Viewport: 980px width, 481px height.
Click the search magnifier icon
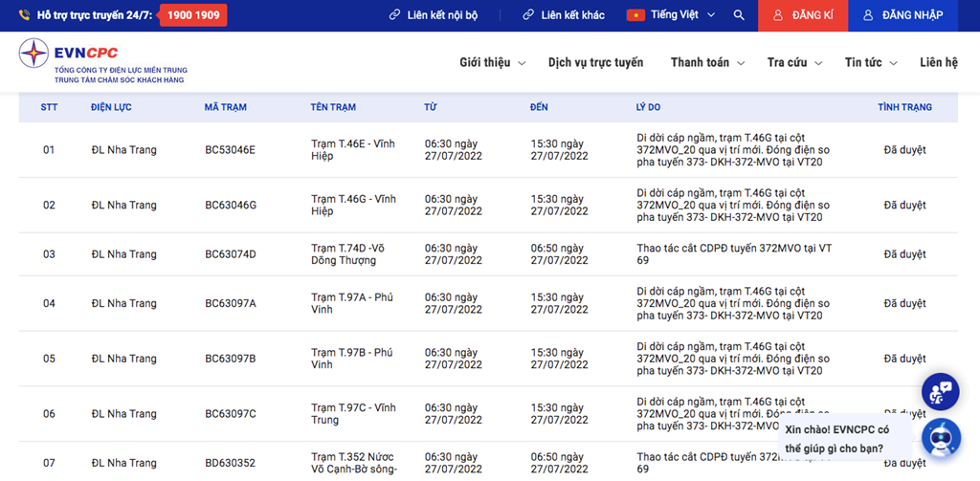pos(739,15)
